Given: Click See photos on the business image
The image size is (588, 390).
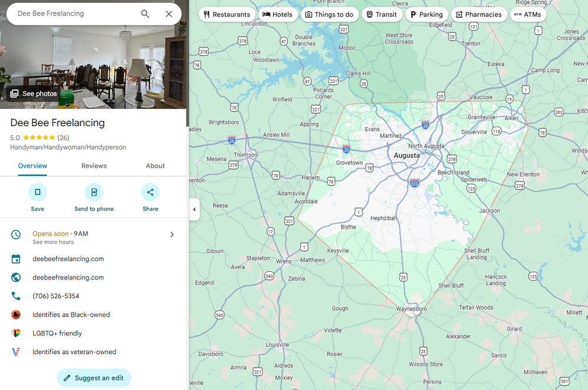Looking at the screenshot, I should pos(33,93).
